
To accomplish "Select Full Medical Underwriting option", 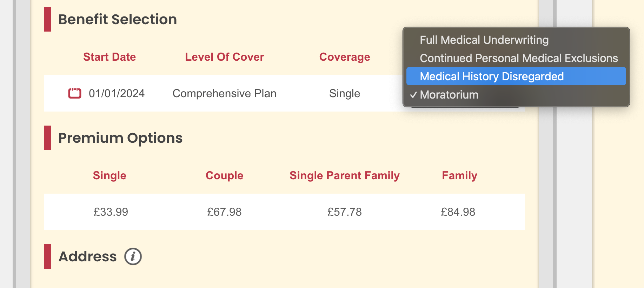I will (484, 40).
